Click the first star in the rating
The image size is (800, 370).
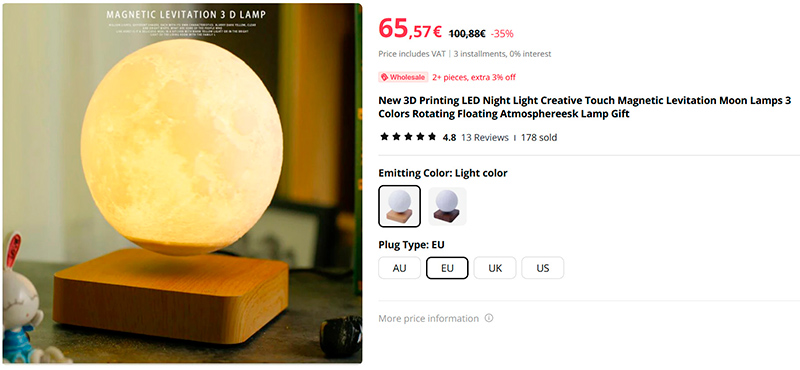pyautogui.click(x=384, y=137)
